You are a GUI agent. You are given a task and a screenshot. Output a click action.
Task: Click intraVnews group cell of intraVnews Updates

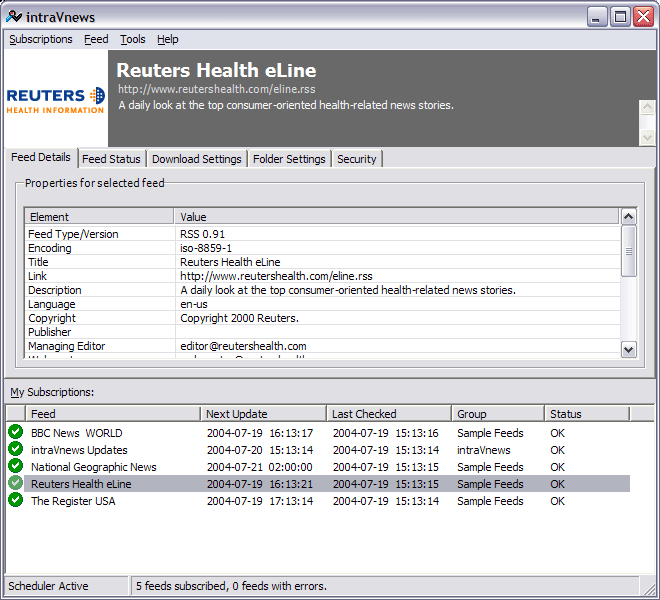coord(484,450)
